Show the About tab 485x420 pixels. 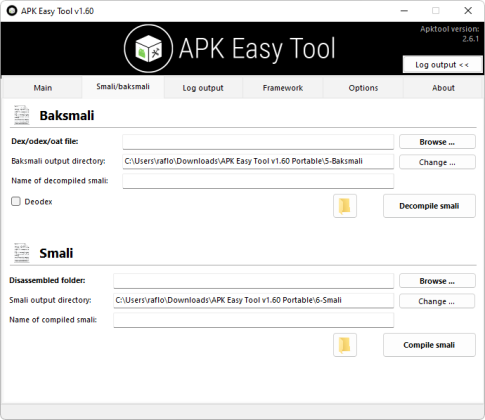click(443, 88)
